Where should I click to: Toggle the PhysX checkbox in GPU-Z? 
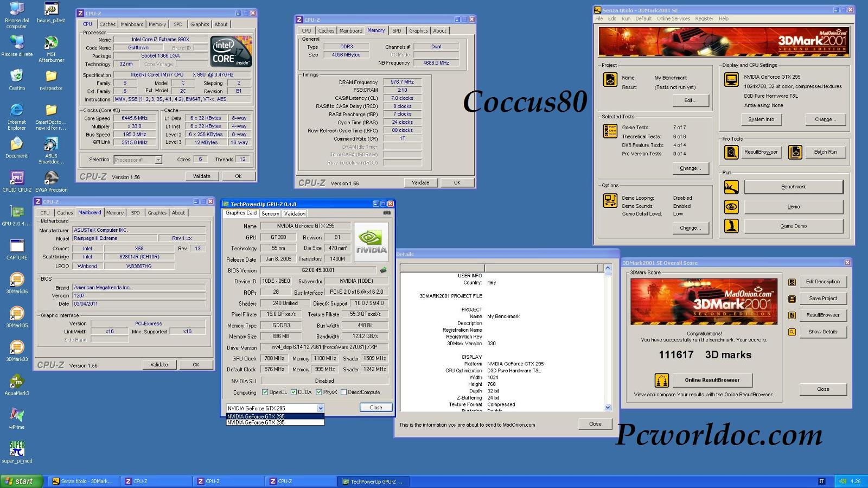pyautogui.click(x=319, y=392)
